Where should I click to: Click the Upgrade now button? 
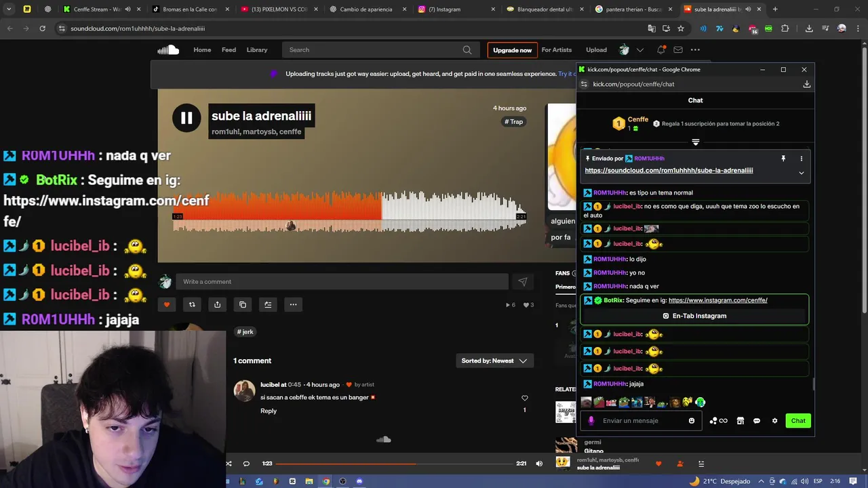coord(512,50)
